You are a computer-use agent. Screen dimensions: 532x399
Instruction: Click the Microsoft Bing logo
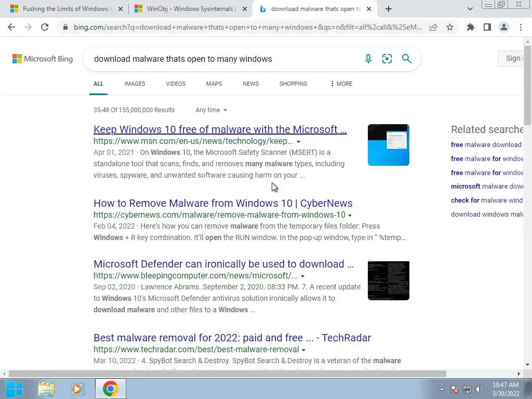(43, 59)
